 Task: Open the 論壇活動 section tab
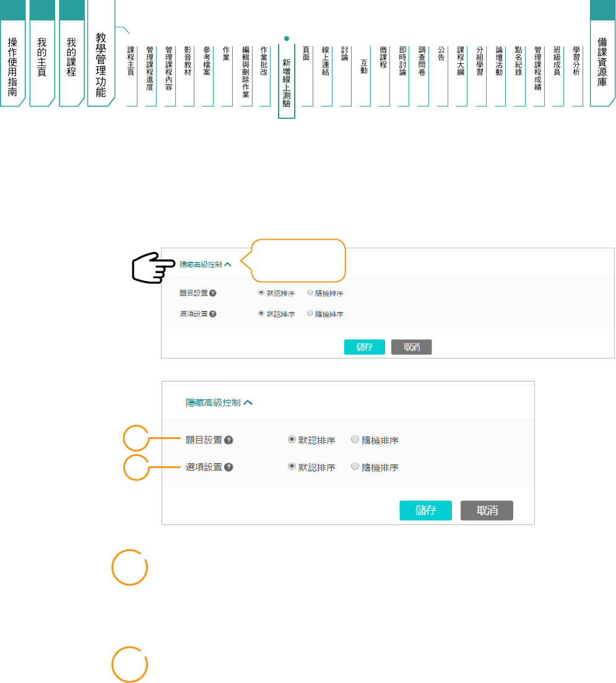[500, 75]
